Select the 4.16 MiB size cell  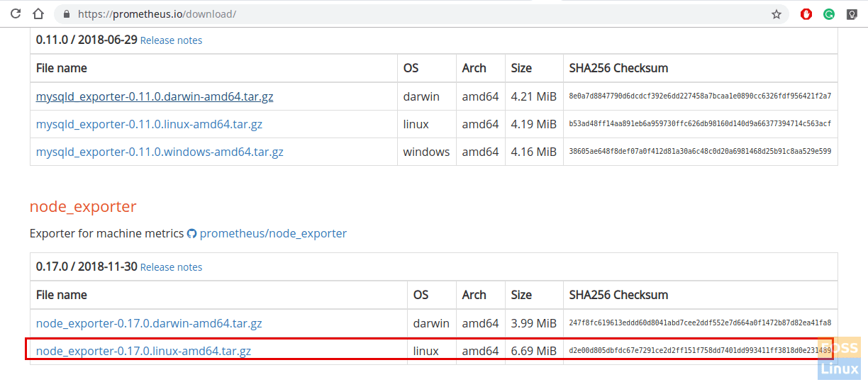[533, 152]
